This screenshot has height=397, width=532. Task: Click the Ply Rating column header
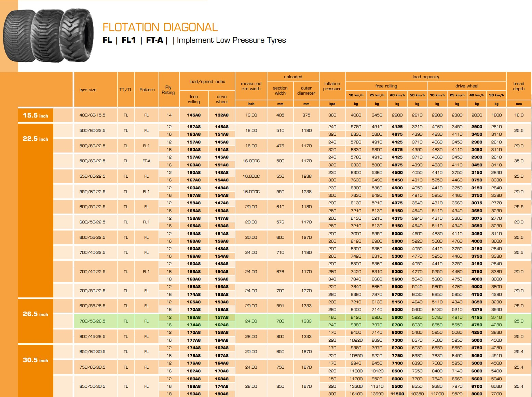coord(168,90)
